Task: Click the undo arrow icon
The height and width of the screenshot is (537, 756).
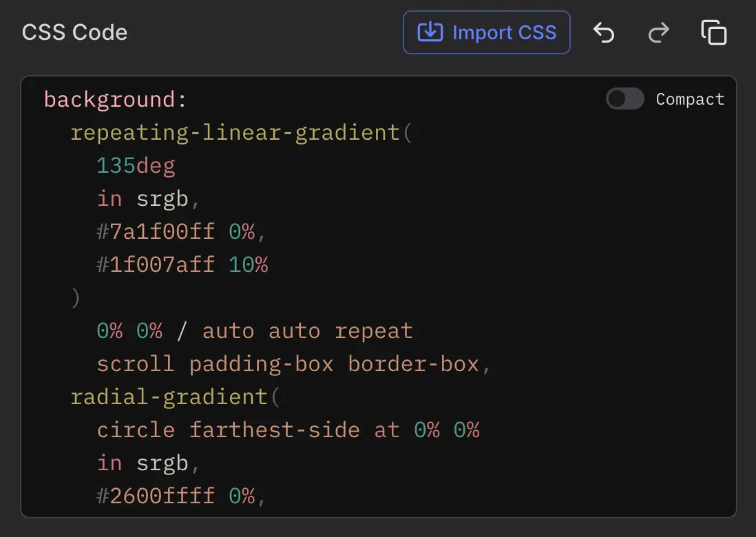Action: click(604, 32)
